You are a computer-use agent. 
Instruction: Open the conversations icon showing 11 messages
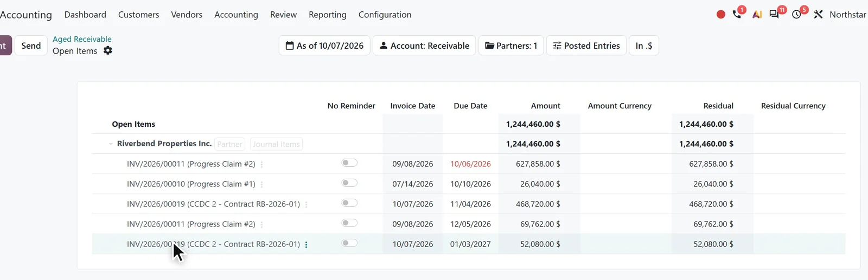click(x=774, y=15)
